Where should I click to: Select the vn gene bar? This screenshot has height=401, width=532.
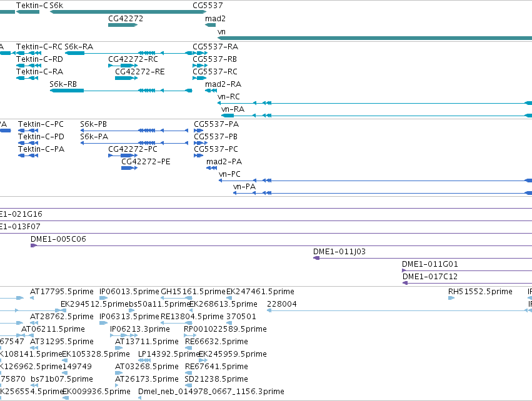374,38
